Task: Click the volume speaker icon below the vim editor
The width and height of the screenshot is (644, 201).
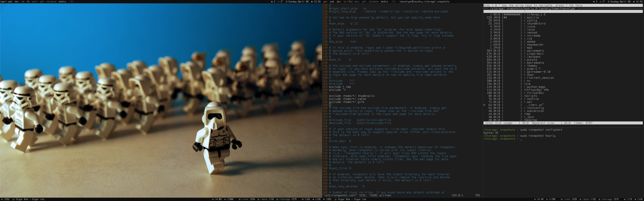Action: pos(324,199)
